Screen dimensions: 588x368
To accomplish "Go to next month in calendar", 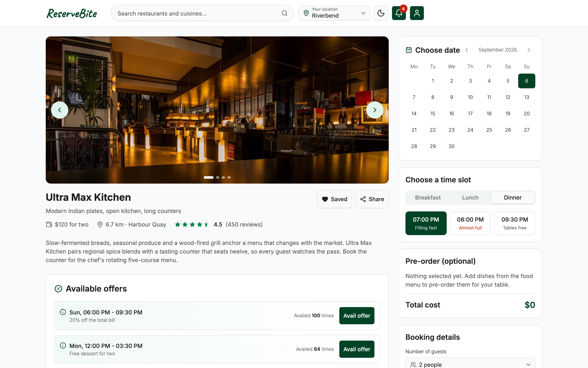I will tap(529, 50).
